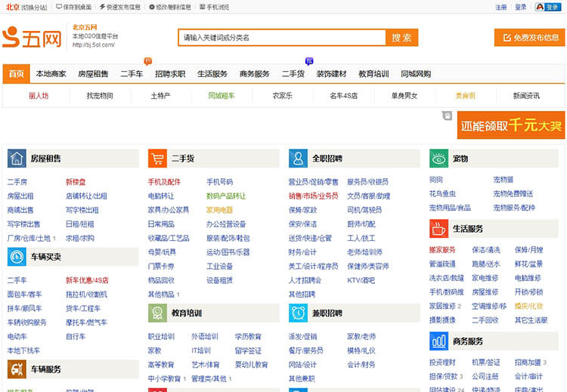This screenshot has height=392, width=567.
Task: Open the 装饰建材 navigation tab
Action: pyautogui.click(x=331, y=74)
